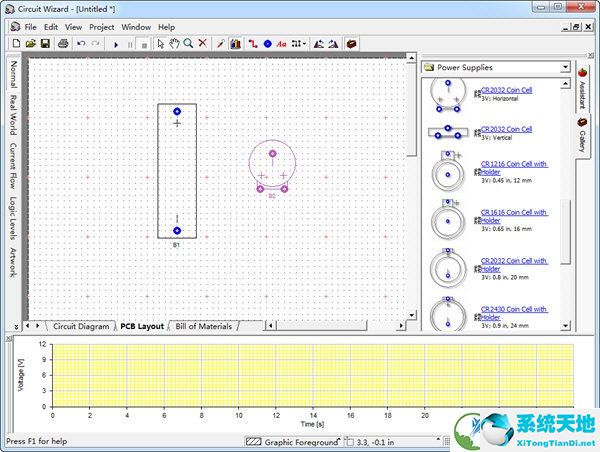Pause the simulation
The width and height of the screenshot is (600, 452).
130,45
